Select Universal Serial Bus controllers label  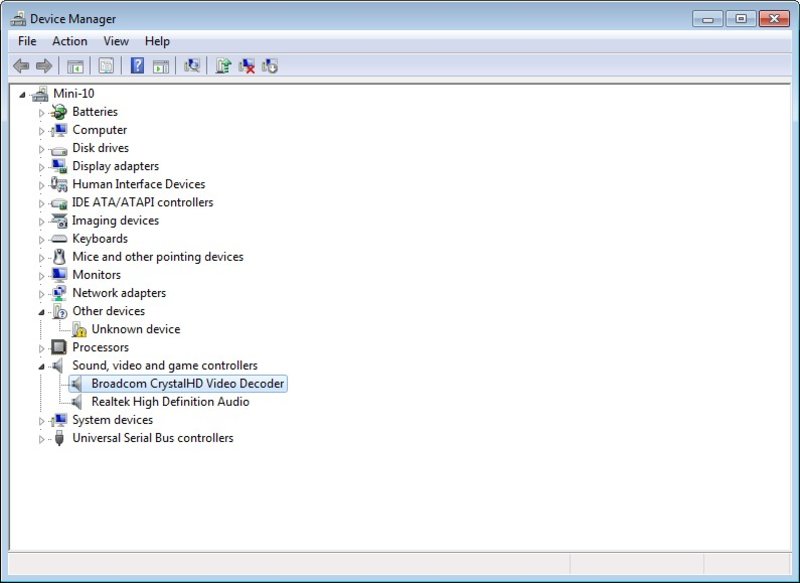click(x=153, y=438)
